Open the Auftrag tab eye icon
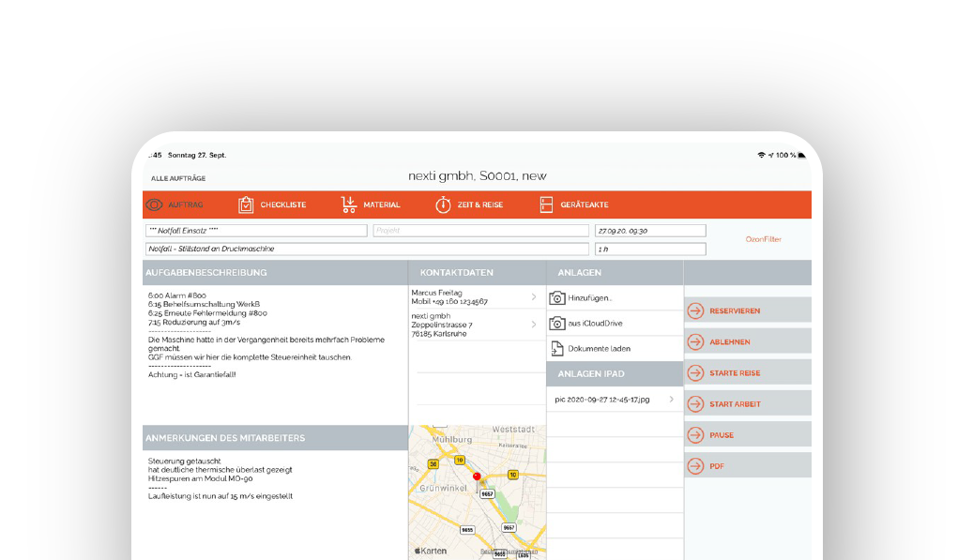The image size is (973, 560). coord(154,204)
